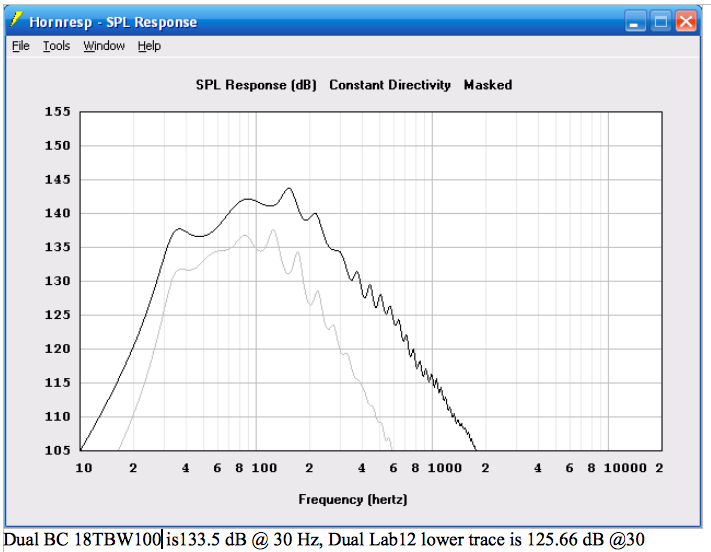This screenshot has width=711, height=552.
Task: Click the 150 value on the y-axis
Action: click(x=58, y=146)
